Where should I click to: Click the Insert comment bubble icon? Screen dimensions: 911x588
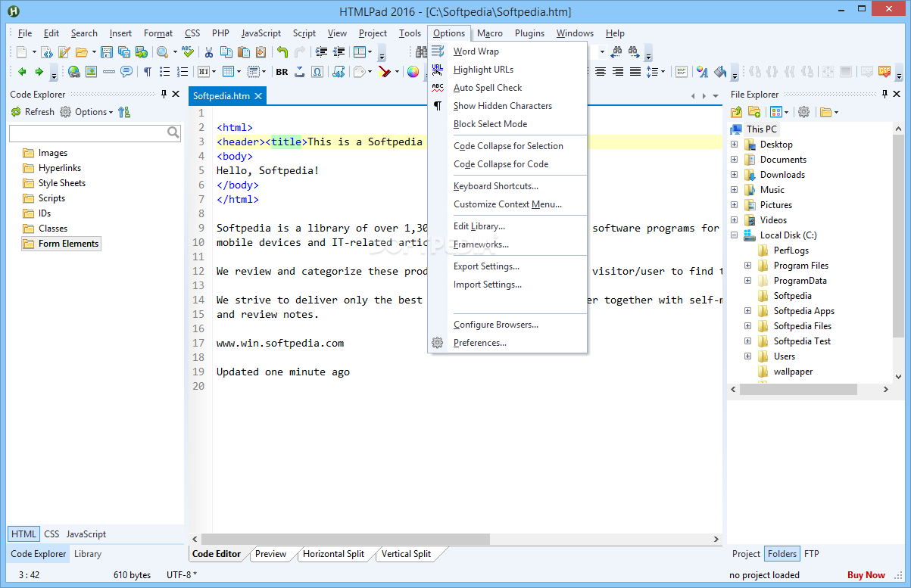click(x=126, y=72)
